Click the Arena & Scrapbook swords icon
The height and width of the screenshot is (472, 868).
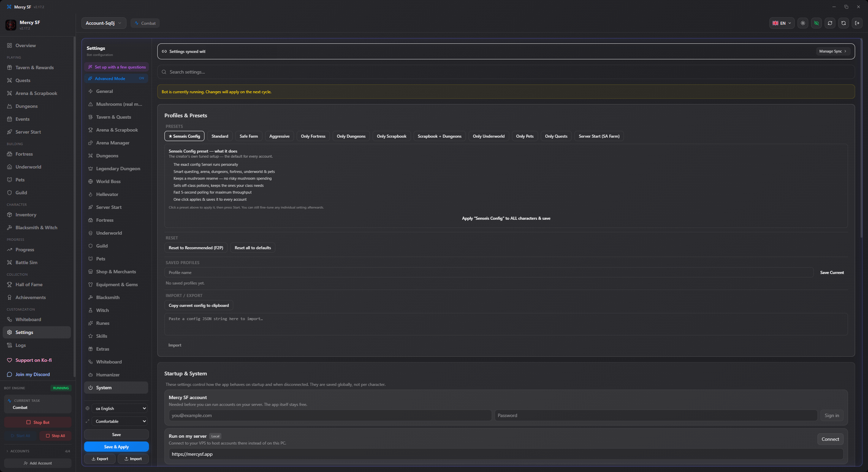point(9,93)
